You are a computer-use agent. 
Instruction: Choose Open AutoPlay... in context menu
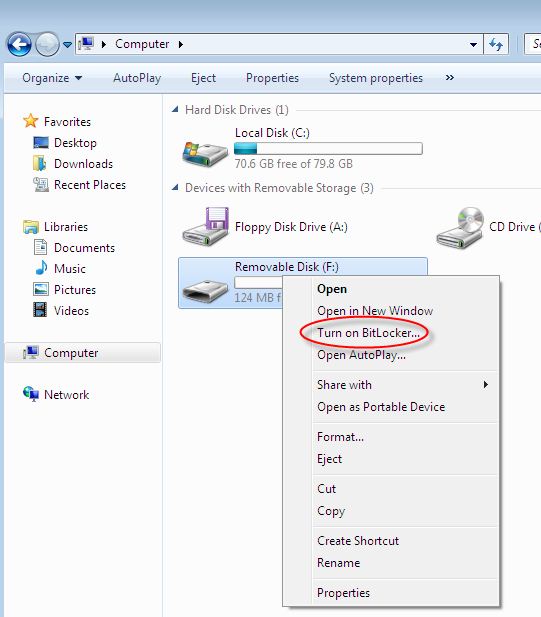click(391, 355)
